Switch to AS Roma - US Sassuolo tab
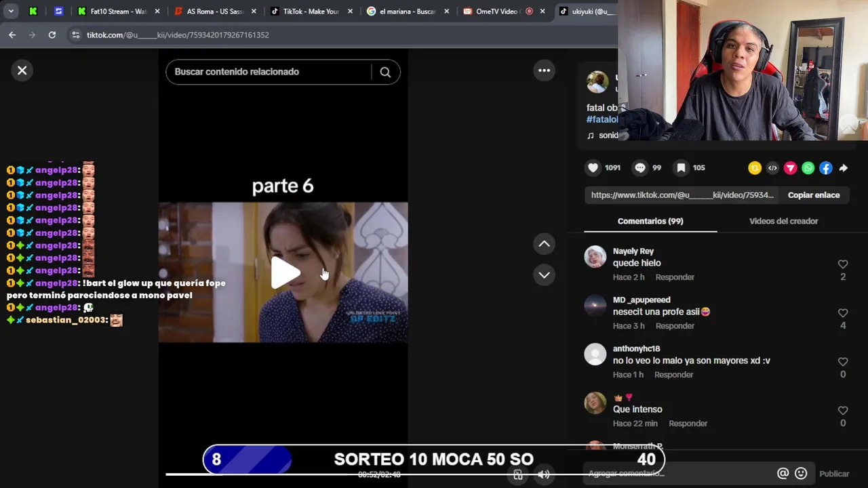 [x=215, y=11]
